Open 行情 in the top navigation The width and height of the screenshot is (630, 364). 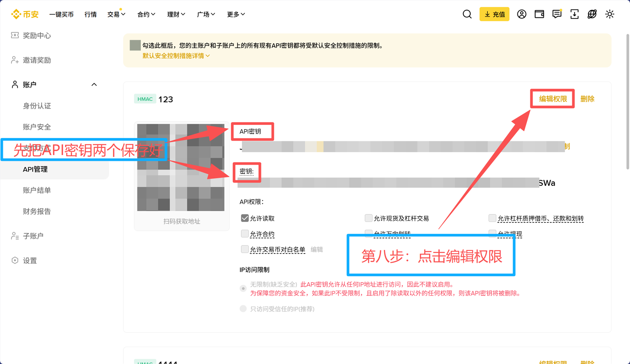91,14
